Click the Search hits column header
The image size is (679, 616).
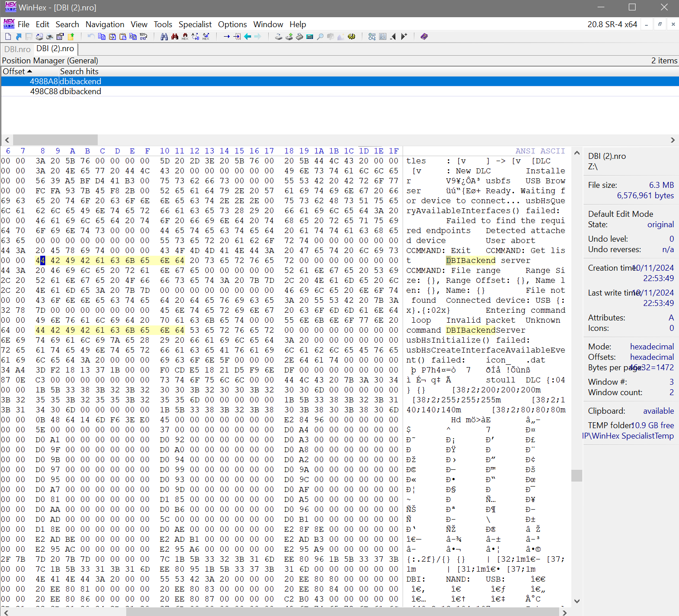tap(79, 72)
